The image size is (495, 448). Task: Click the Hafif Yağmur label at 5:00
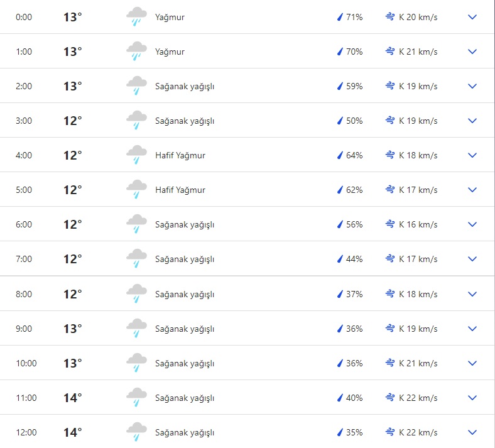coord(180,190)
